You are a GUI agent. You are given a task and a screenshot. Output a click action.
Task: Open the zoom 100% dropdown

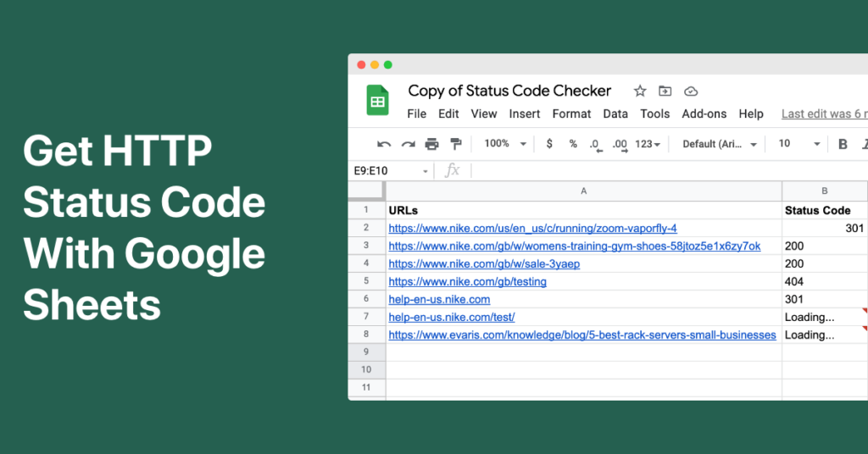coord(505,144)
